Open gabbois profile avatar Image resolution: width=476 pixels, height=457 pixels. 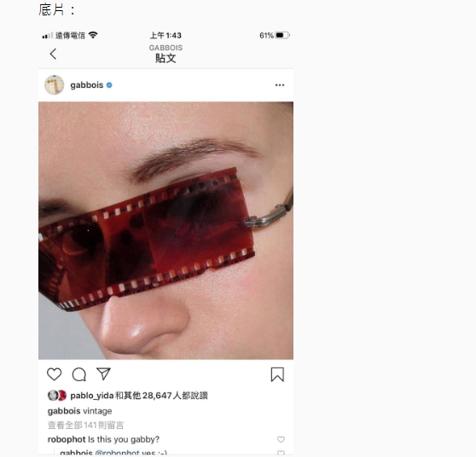click(55, 85)
